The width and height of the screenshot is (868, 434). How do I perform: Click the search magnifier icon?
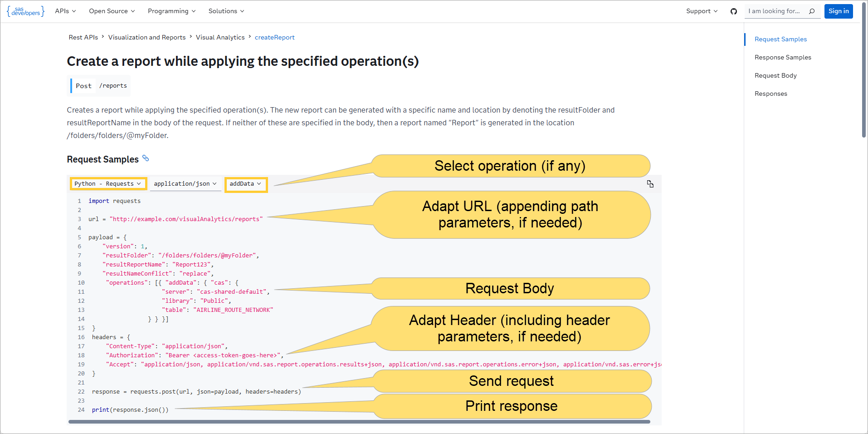pyautogui.click(x=812, y=11)
